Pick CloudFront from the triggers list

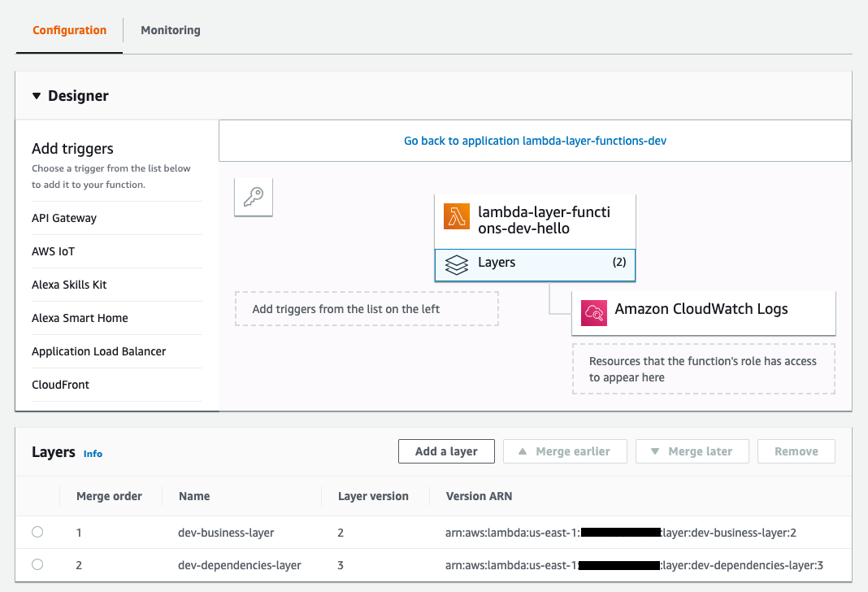(60, 385)
